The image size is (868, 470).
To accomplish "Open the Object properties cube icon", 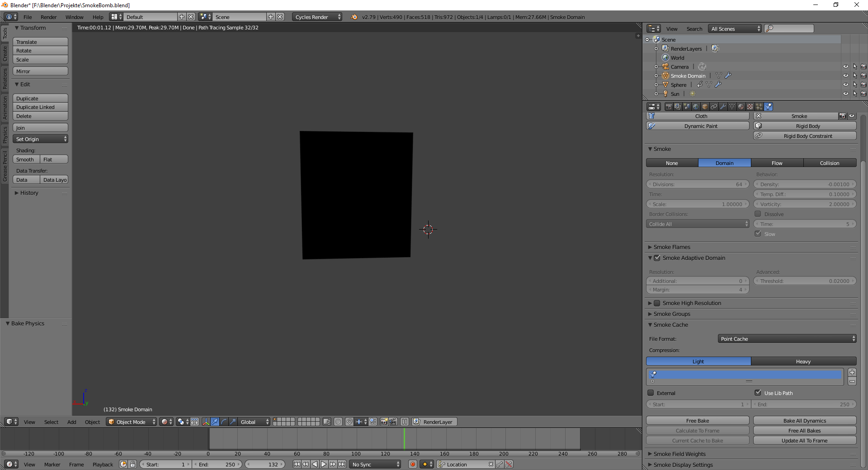I will pos(705,107).
